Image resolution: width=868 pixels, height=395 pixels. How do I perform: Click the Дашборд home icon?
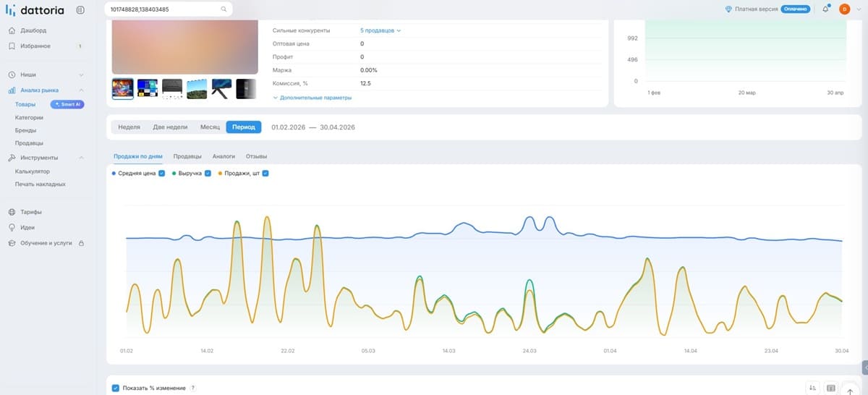point(12,30)
